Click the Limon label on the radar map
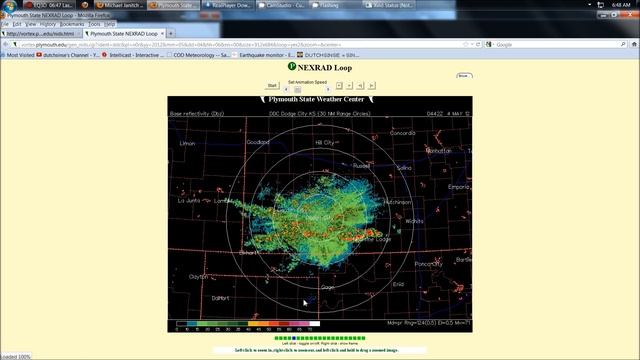Image resolution: width=640 pixels, height=360 pixels. 187,144
